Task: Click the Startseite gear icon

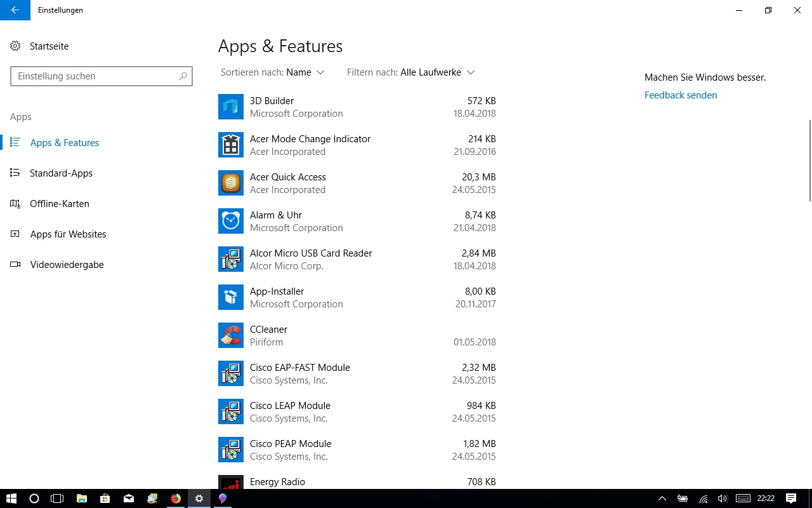Action: click(15, 46)
